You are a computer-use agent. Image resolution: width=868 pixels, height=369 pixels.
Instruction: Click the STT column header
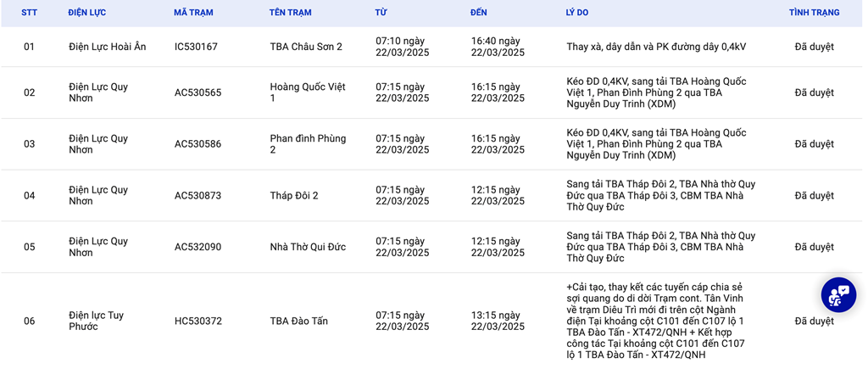(29, 13)
